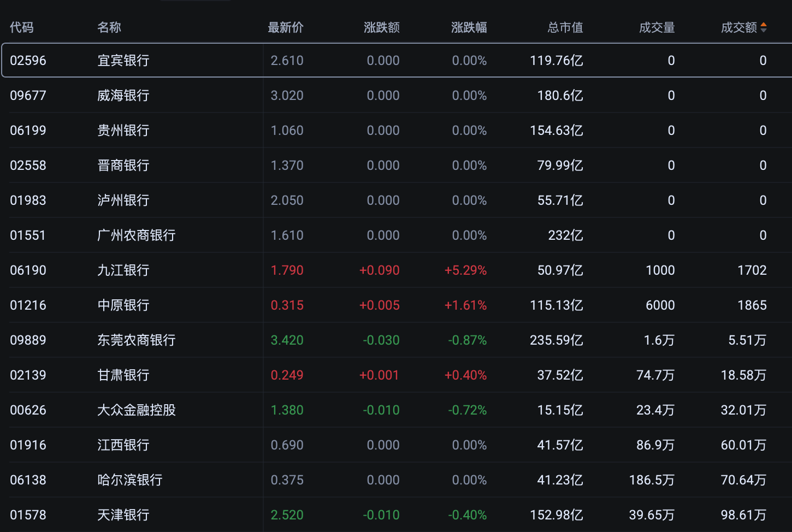This screenshot has width=792, height=532.
Task: Open 大众金融控股 stock entry
Action: tap(137, 410)
